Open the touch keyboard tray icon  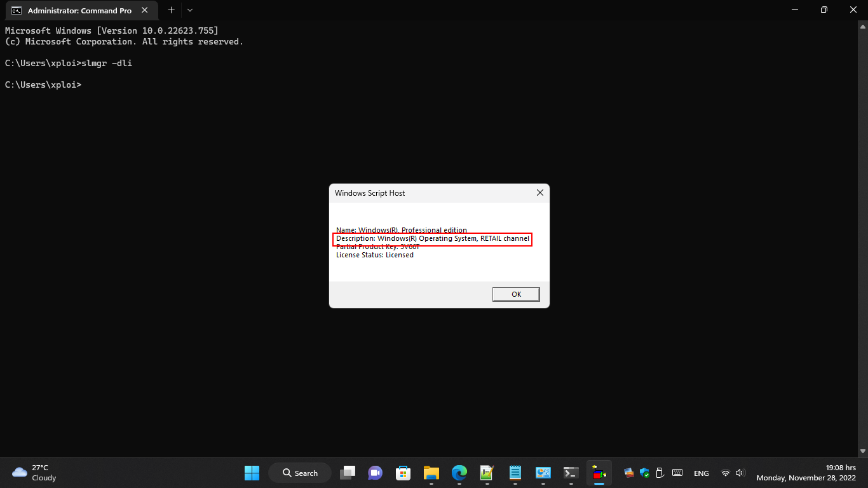tap(677, 473)
